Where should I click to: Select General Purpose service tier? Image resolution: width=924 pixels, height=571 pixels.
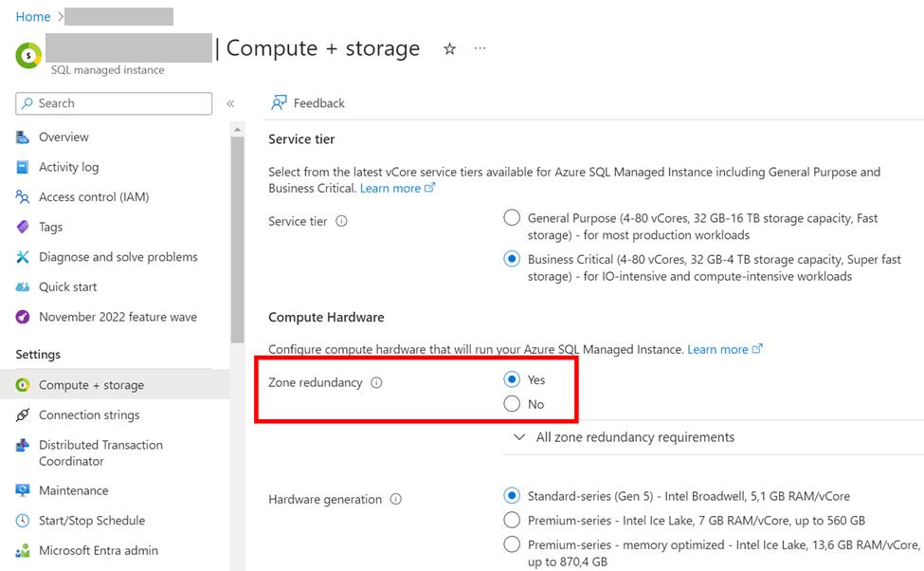click(x=512, y=218)
